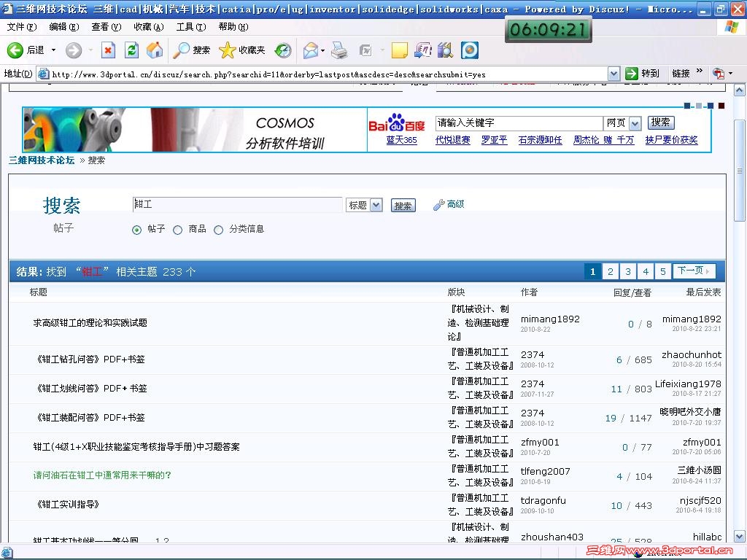747x560 pixels.
Task: Open the 周杰伦 赌 千万 link
Action: tap(603, 140)
